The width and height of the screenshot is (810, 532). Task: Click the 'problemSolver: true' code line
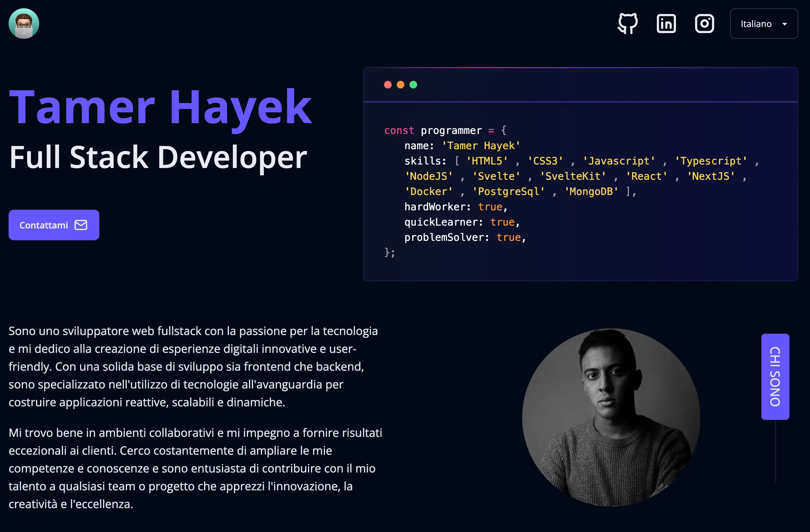pos(465,237)
